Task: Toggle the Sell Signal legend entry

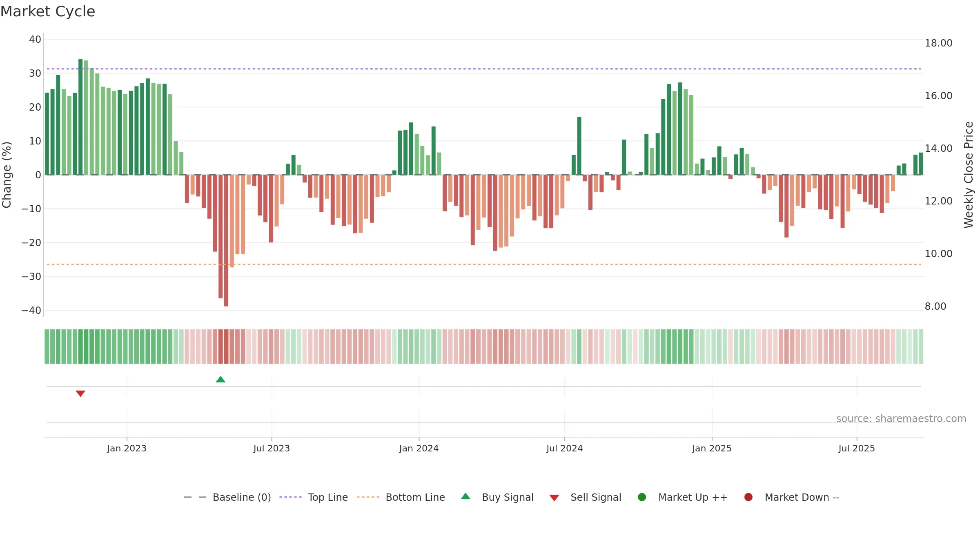Action: [x=585, y=497]
